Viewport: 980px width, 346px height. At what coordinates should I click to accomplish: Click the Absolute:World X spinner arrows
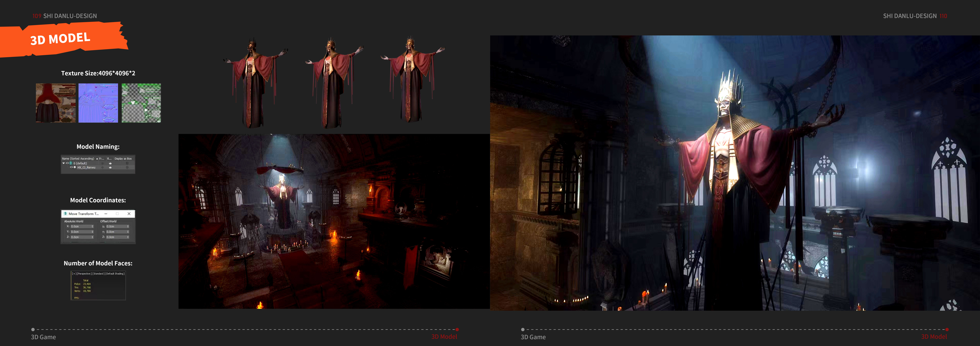point(92,226)
